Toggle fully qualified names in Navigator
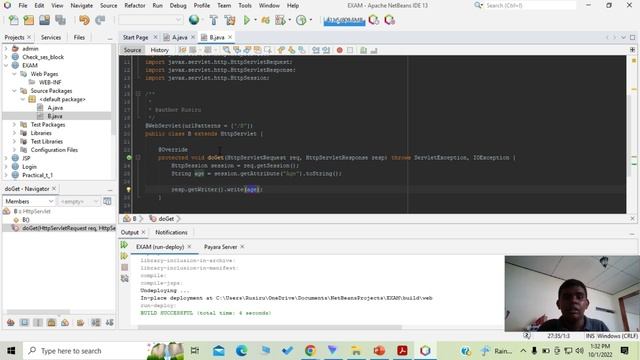This screenshot has height=360, width=640. (80, 322)
